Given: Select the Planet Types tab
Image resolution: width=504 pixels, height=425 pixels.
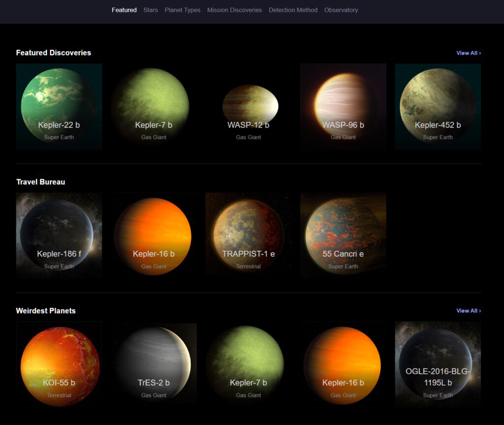Looking at the screenshot, I should 182,10.
